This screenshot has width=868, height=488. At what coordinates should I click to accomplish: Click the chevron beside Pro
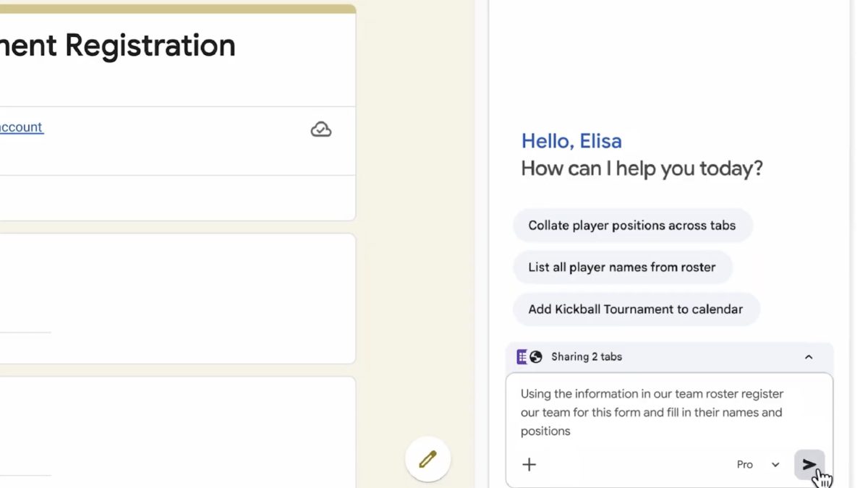pyautogui.click(x=775, y=464)
